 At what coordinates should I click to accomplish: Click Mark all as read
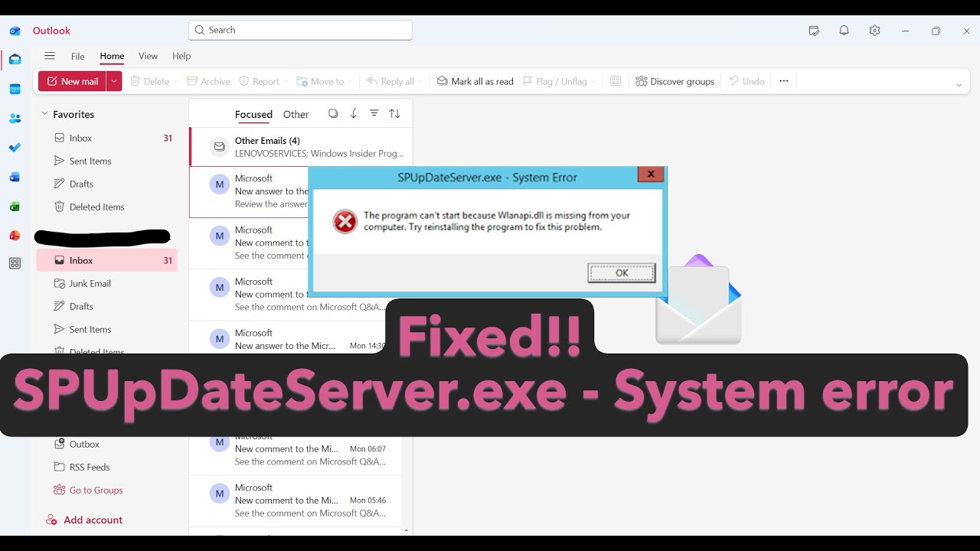tap(475, 82)
